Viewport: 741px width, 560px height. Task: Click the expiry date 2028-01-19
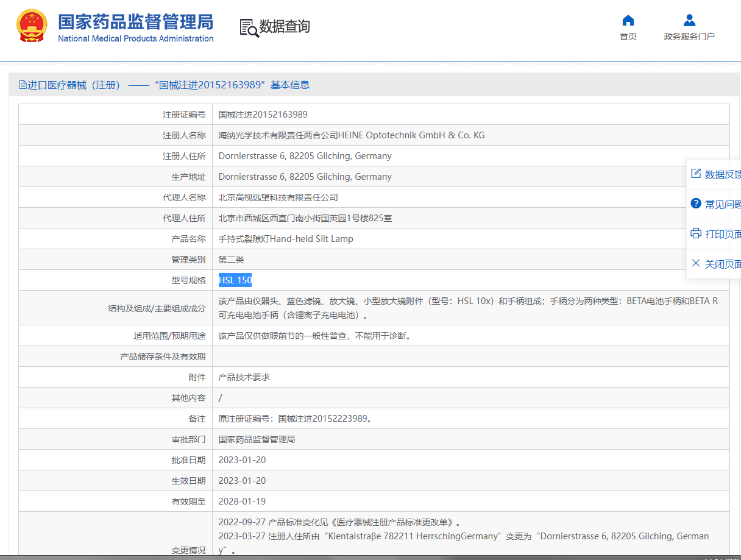tap(243, 502)
